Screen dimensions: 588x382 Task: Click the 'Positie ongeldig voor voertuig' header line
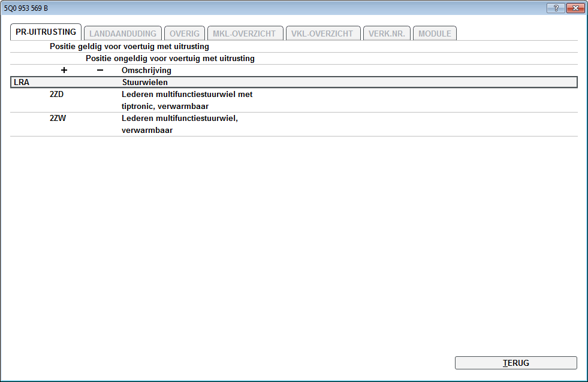pyautogui.click(x=170, y=59)
